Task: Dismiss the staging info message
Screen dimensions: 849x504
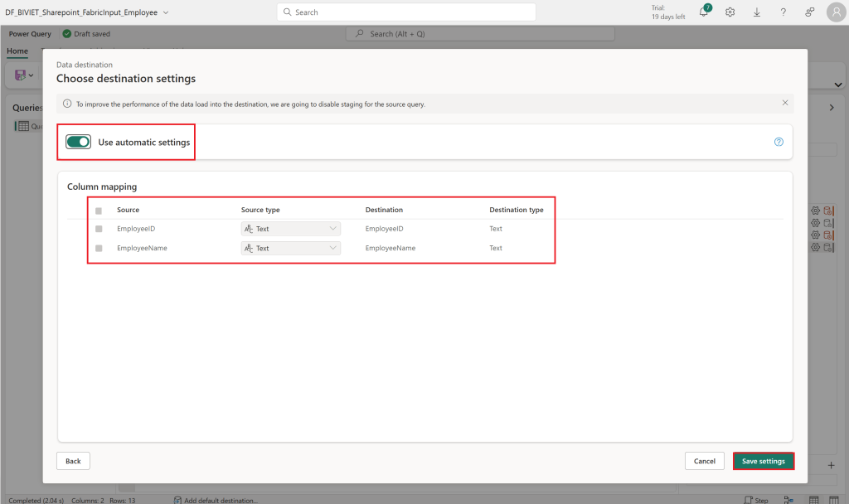Action: 784,103
